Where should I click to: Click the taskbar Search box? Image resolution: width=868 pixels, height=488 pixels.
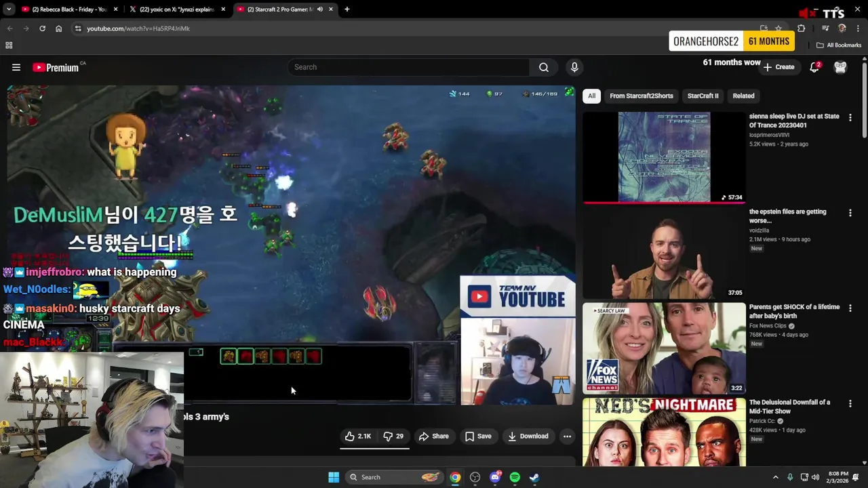tap(395, 477)
